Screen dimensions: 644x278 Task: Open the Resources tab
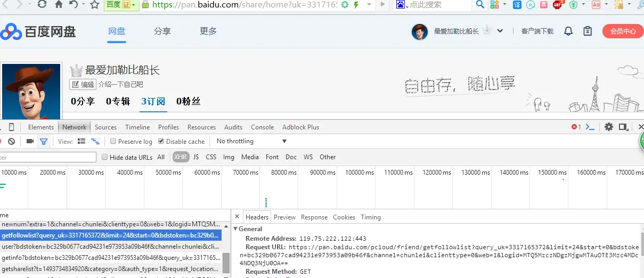(201, 127)
